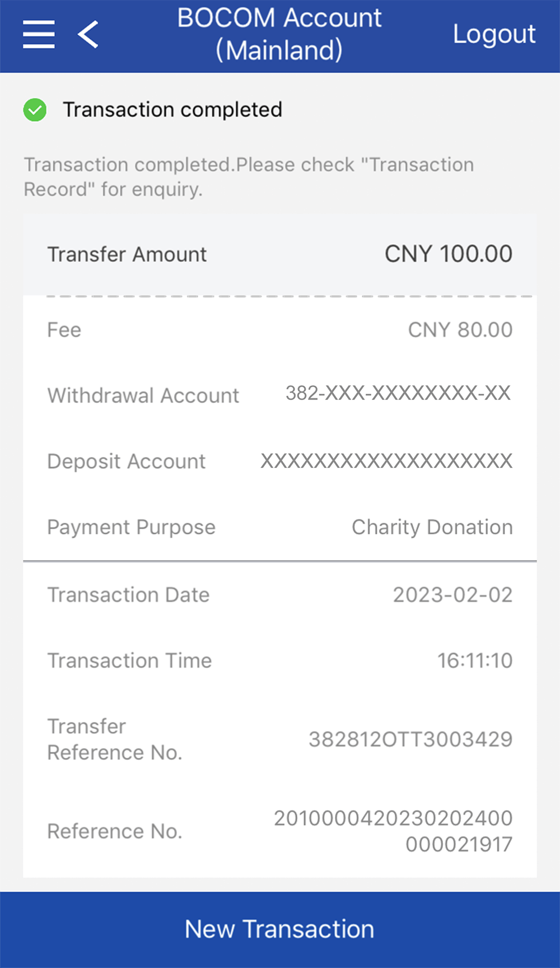560x968 pixels.
Task: Click the long Reference No. value
Action: point(393,831)
